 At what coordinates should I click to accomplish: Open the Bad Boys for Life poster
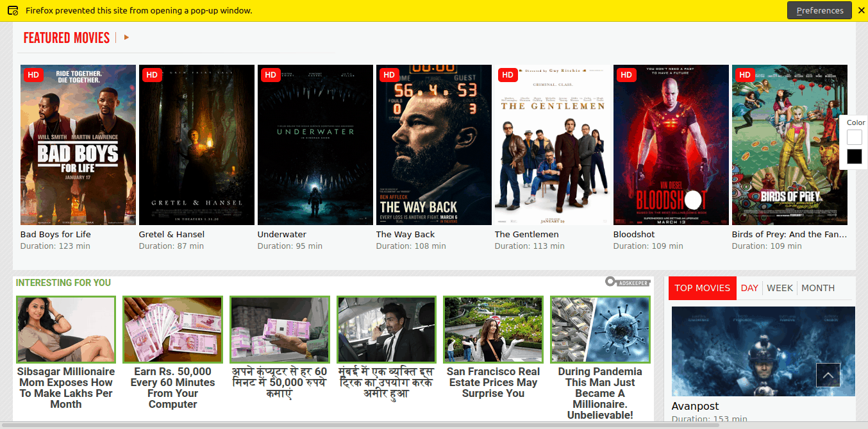coord(78,145)
